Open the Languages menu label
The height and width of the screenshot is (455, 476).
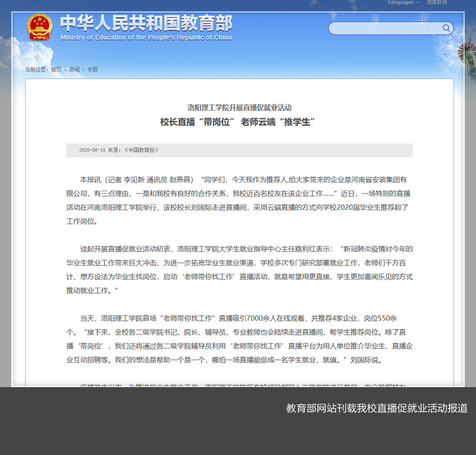click(400, 2)
